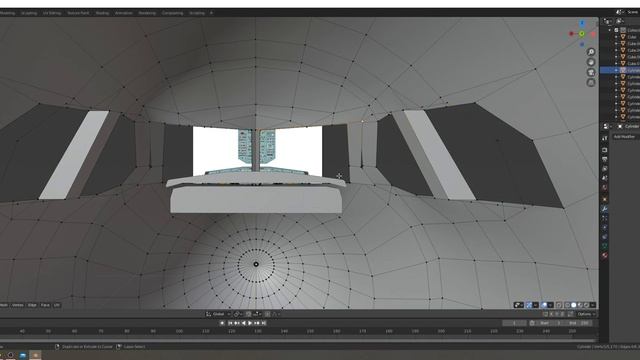Screen dimensions: 640x360
Task: Jump to the first frame
Action: 230,323
